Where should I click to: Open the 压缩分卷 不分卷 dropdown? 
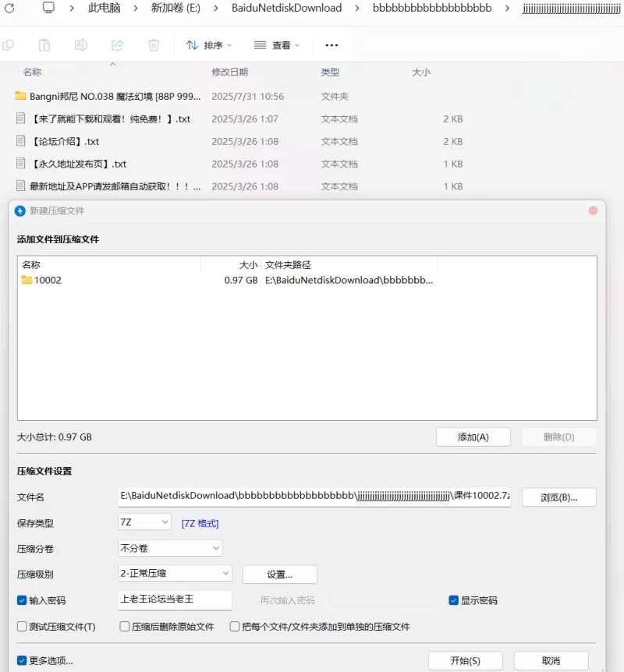170,548
